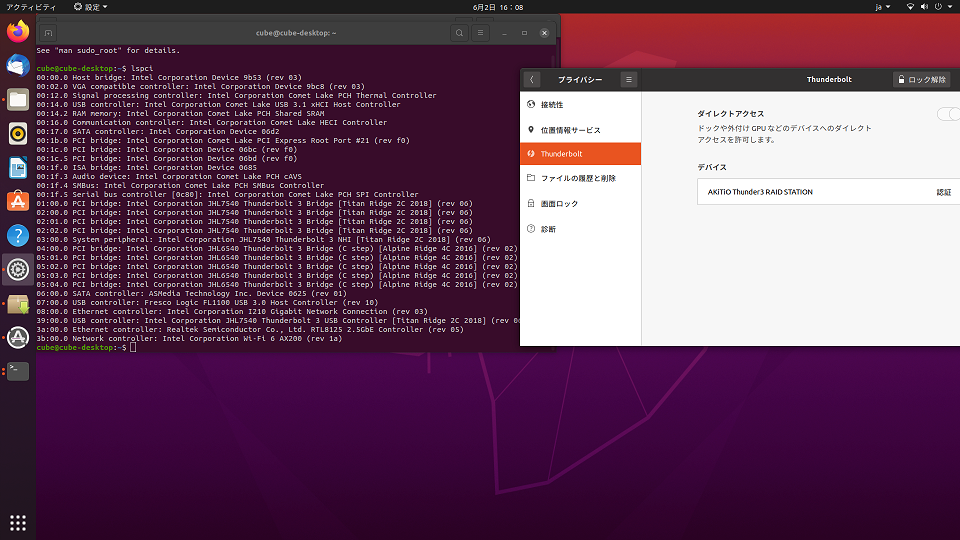The width and height of the screenshot is (960, 540).
Task: Switch to Terminal via dock icon
Action: [18, 371]
